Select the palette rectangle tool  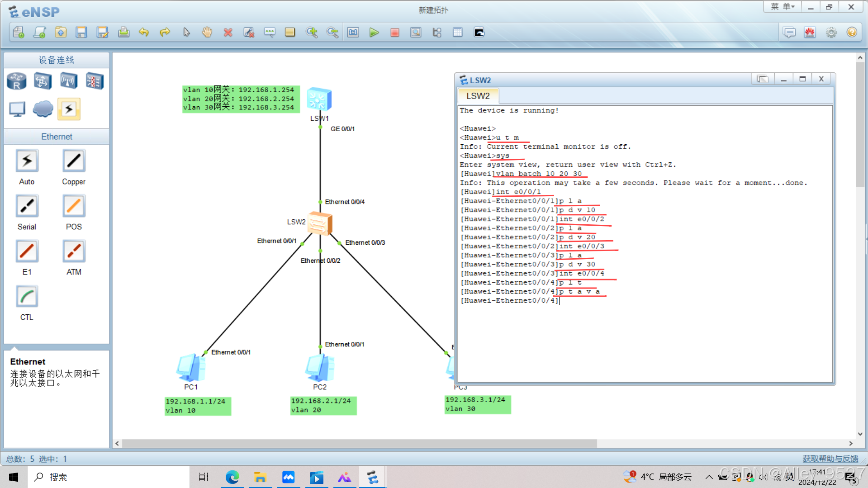pyautogui.click(x=290, y=32)
